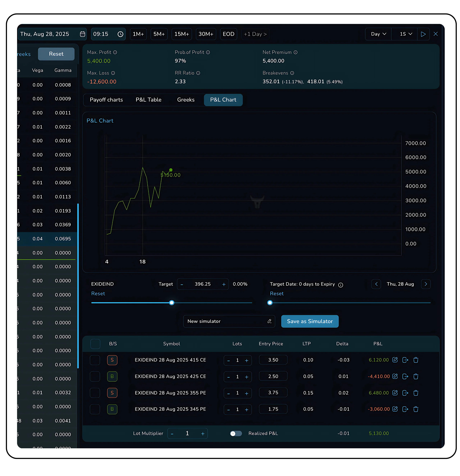460x476 pixels.
Task: Edit the 415 CE position row
Action: 395,360
